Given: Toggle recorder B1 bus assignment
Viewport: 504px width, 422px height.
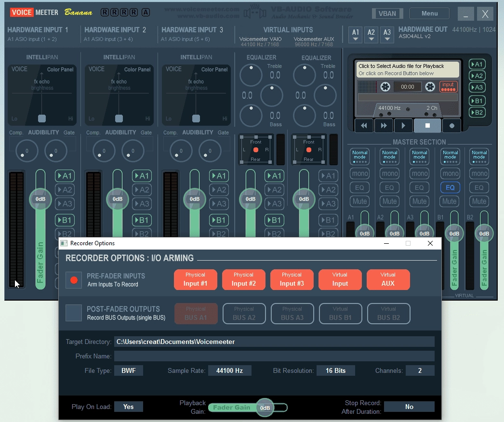Looking at the screenshot, I should pyautogui.click(x=477, y=101).
